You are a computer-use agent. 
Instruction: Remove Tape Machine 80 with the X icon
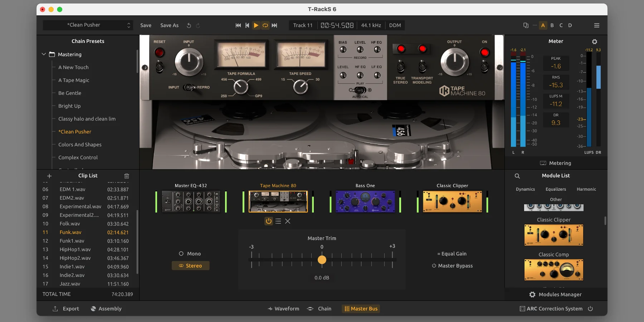tap(288, 221)
